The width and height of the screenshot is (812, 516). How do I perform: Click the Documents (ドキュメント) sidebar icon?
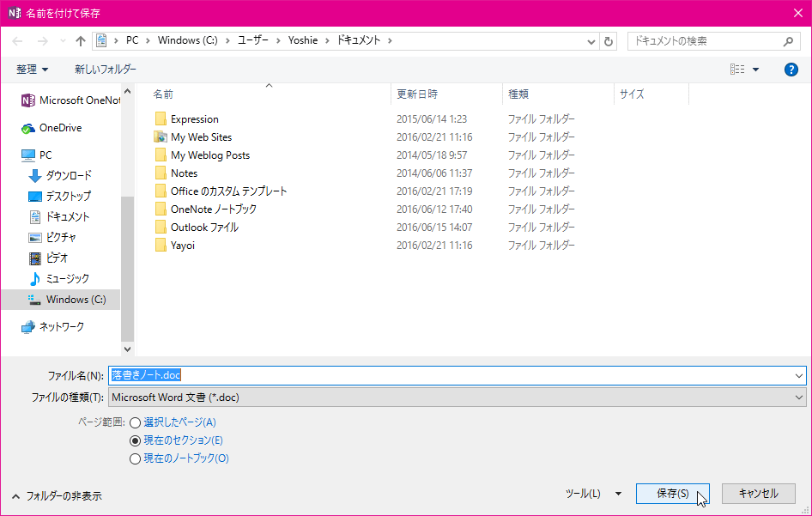pyautogui.click(x=34, y=217)
